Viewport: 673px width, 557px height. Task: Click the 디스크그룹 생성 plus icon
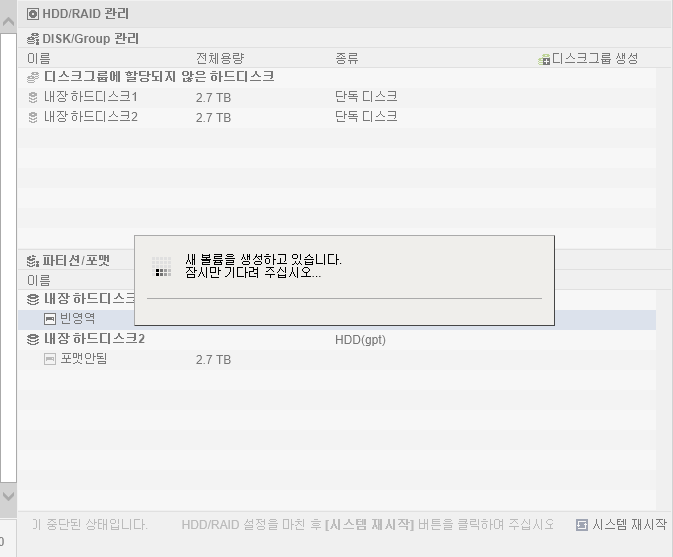tap(544, 59)
